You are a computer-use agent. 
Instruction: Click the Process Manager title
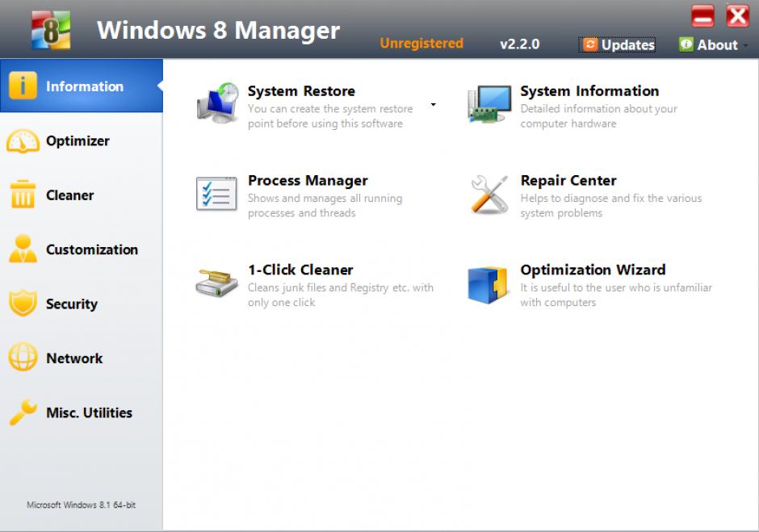coord(308,181)
